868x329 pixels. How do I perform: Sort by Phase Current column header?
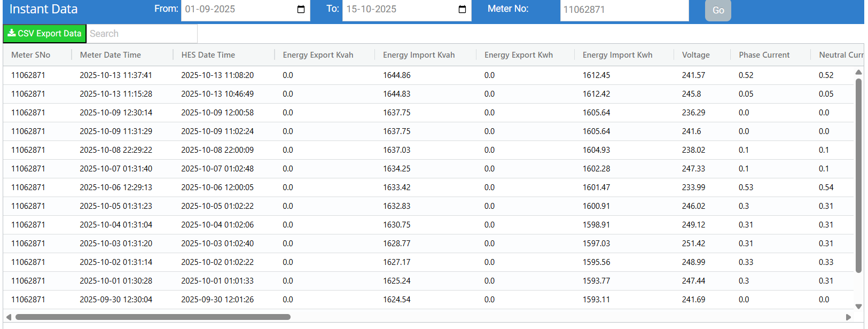(x=764, y=55)
